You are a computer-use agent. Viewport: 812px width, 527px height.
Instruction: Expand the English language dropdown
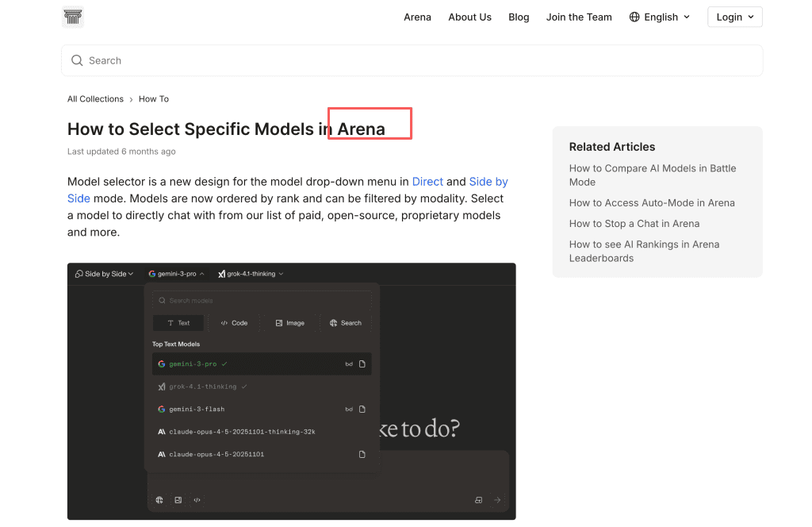click(x=660, y=17)
